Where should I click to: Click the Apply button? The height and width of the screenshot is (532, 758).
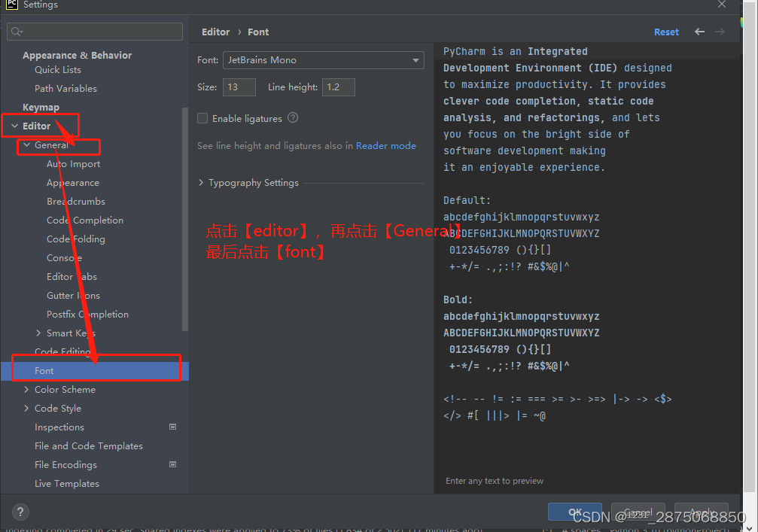click(x=701, y=512)
